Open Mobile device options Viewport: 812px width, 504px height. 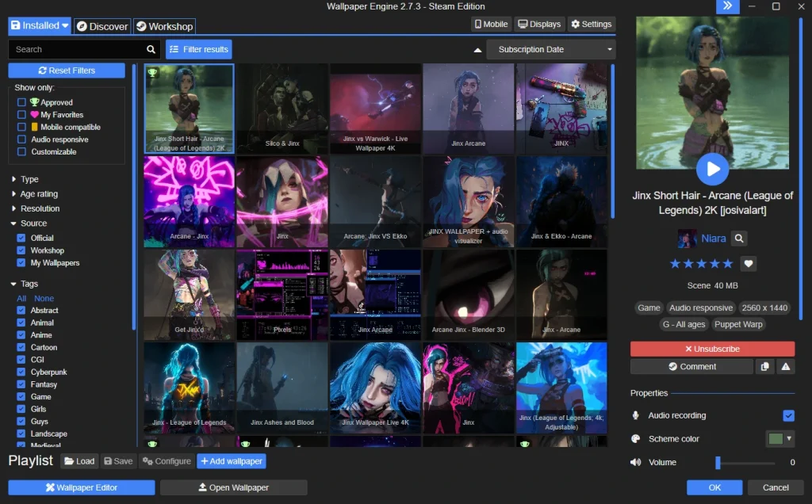click(x=492, y=24)
